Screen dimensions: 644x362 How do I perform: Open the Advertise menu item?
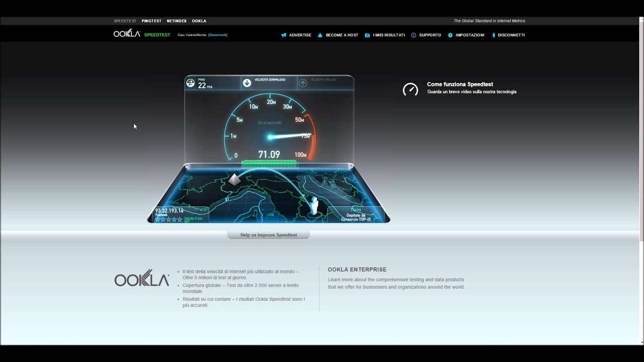click(300, 35)
